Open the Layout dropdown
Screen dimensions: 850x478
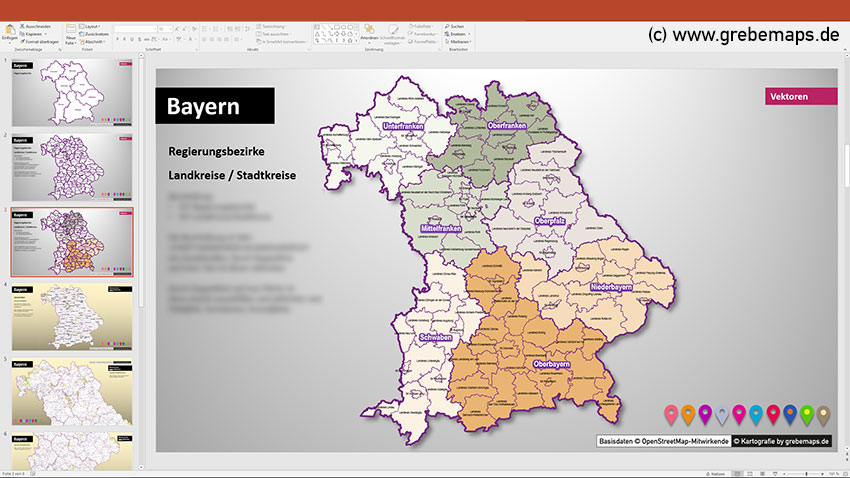click(92, 26)
